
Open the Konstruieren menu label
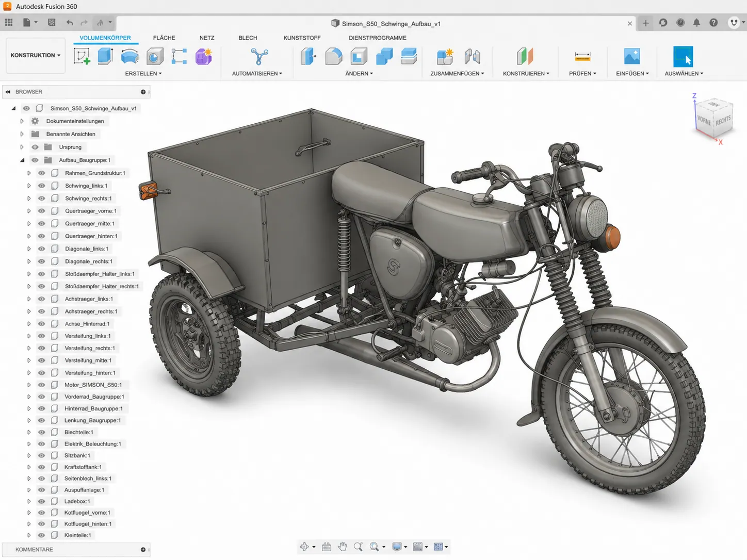pos(526,74)
